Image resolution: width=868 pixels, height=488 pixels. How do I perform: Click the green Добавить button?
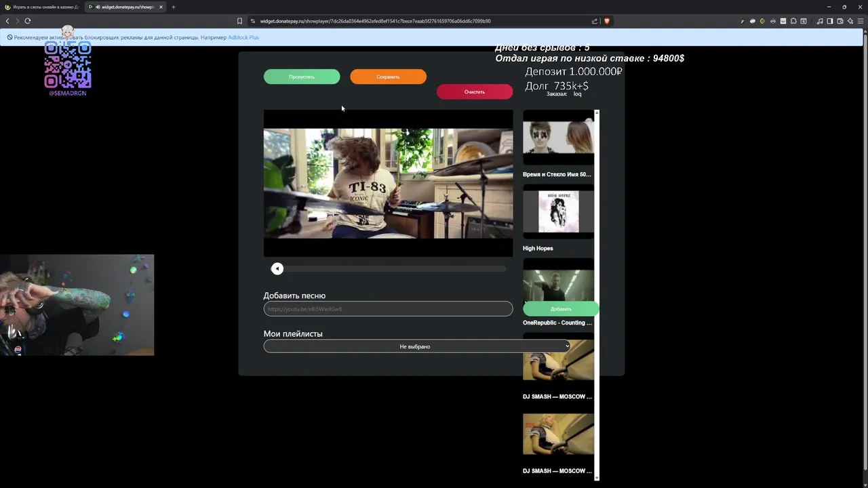point(561,309)
